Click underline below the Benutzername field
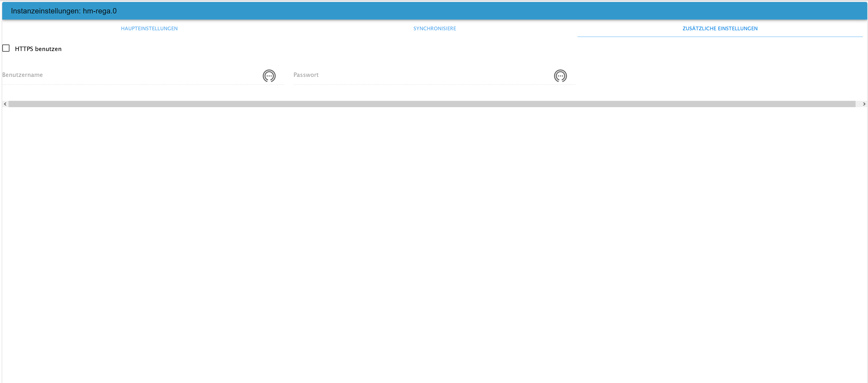Viewport: 868px width, 383px height. [143, 84]
